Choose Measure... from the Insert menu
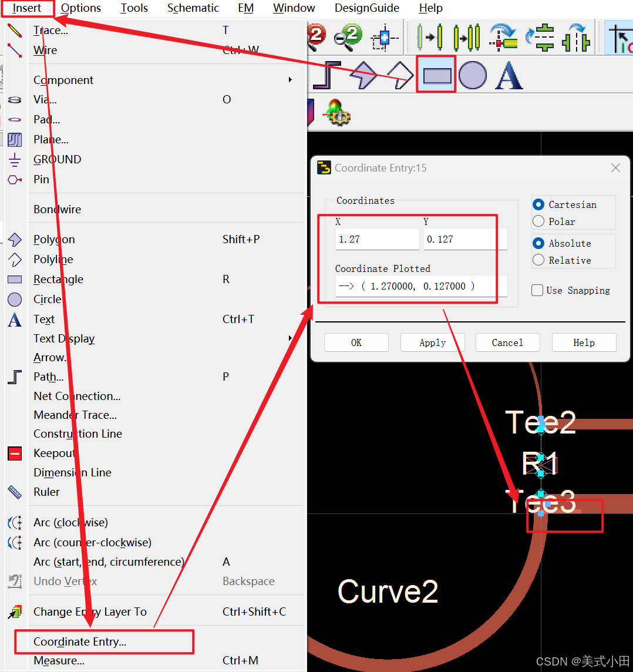Image resolution: width=633 pixels, height=672 pixels. (59, 660)
